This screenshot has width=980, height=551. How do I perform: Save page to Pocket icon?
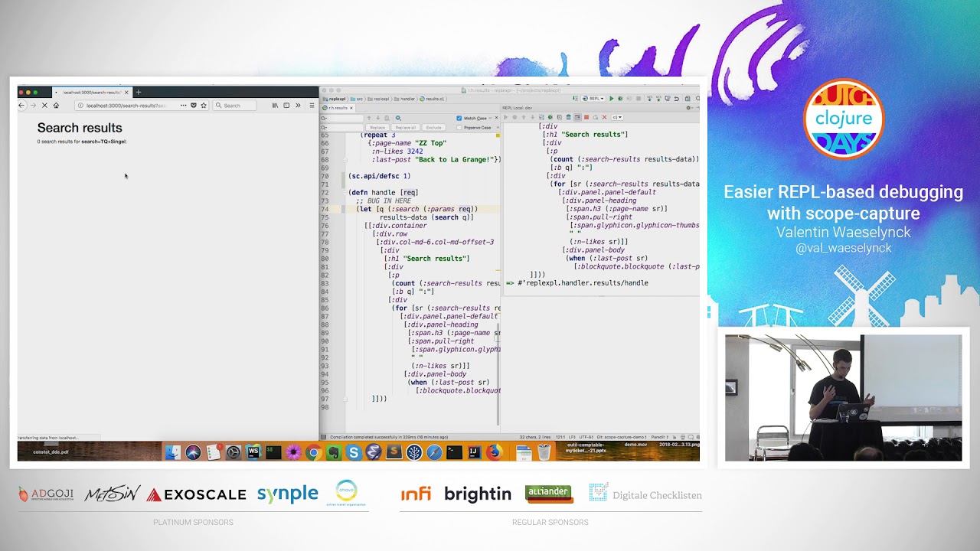coord(194,106)
